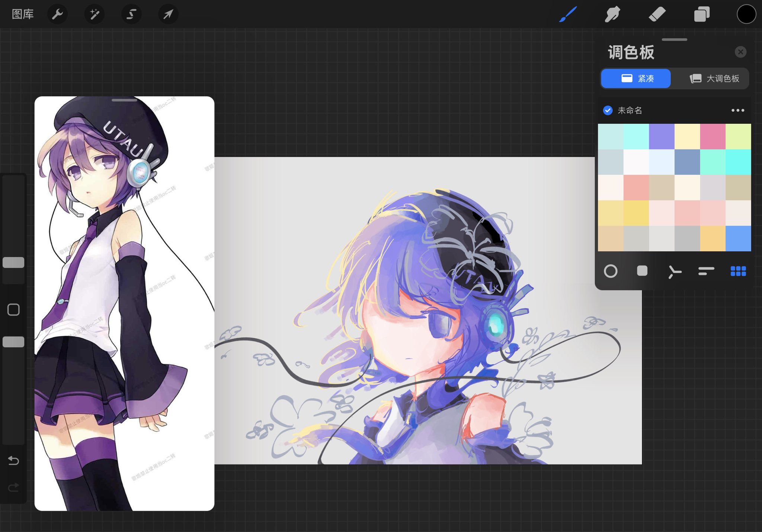This screenshot has height=532, width=762.
Task: Select the Transform arrow tool
Action: [x=168, y=14]
